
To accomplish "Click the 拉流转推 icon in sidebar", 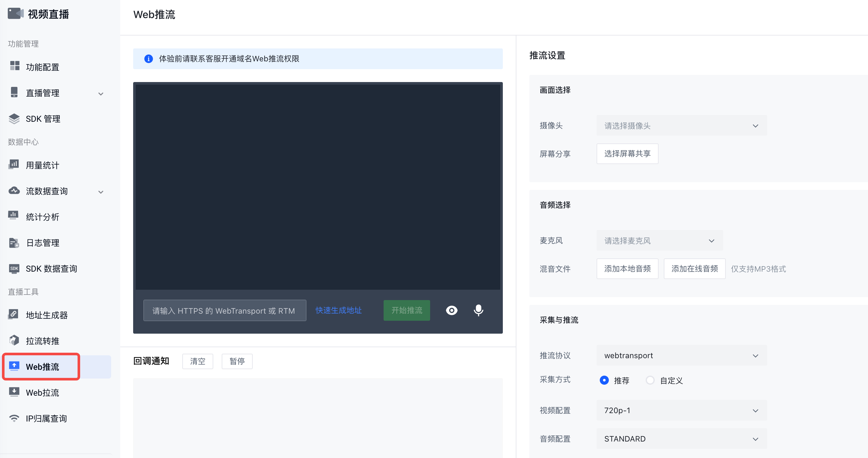I will (x=14, y=340).
